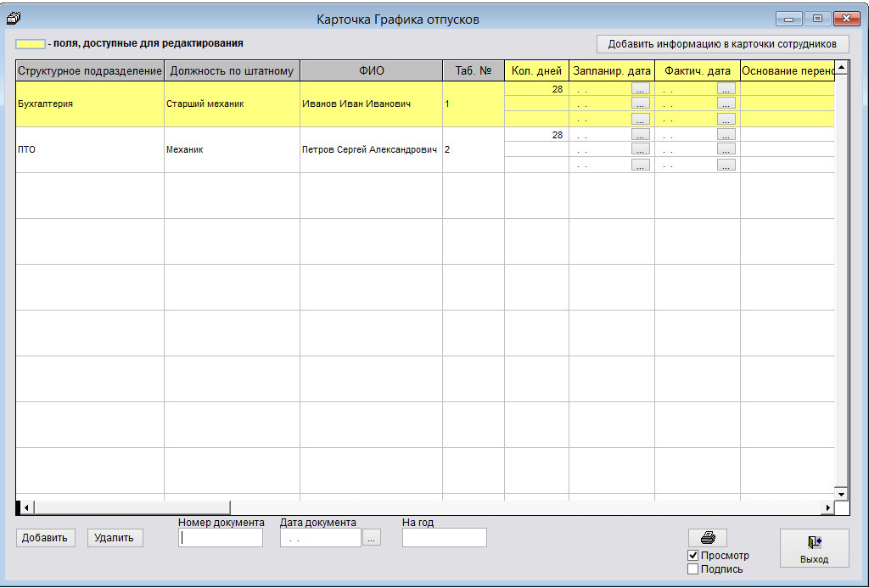869x588 pixels.
Task: Click the printer icon button
Action: (707, 538)
